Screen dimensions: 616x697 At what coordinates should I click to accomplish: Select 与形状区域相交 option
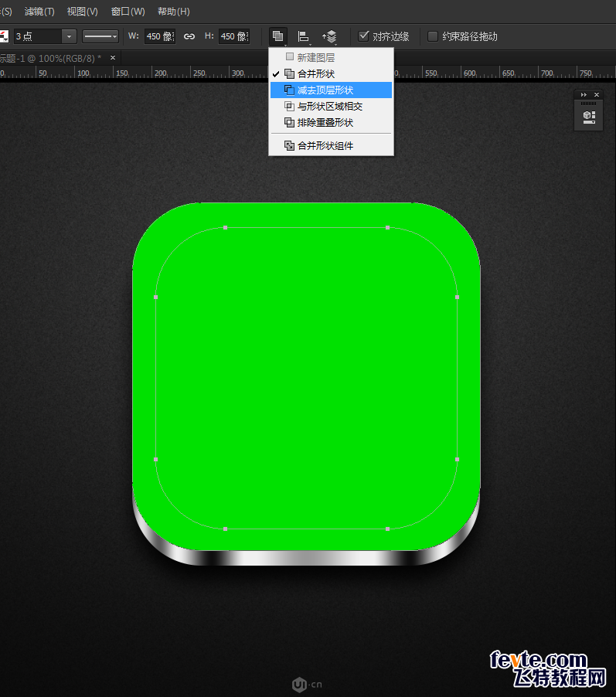331,107
